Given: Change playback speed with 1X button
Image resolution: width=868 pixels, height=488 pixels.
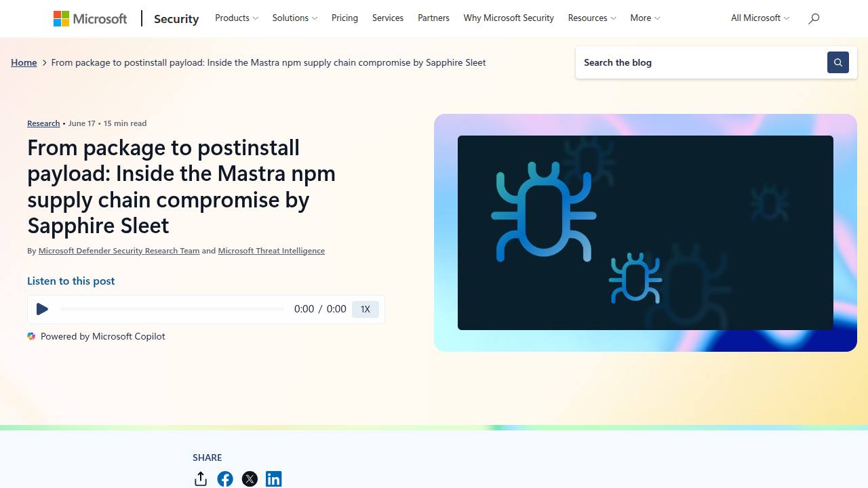Looking at the screenshot, I should pos(366,309).
